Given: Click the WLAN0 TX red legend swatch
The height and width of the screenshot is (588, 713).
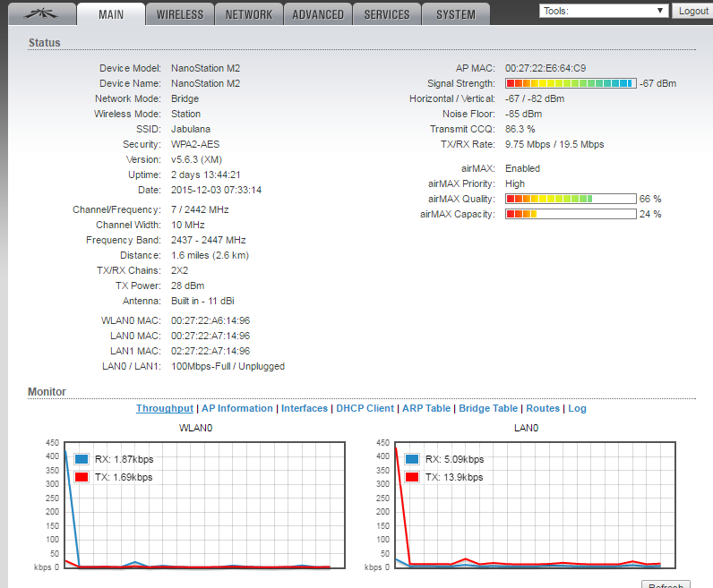Looking at the screenshot, I should click(82, 477).
